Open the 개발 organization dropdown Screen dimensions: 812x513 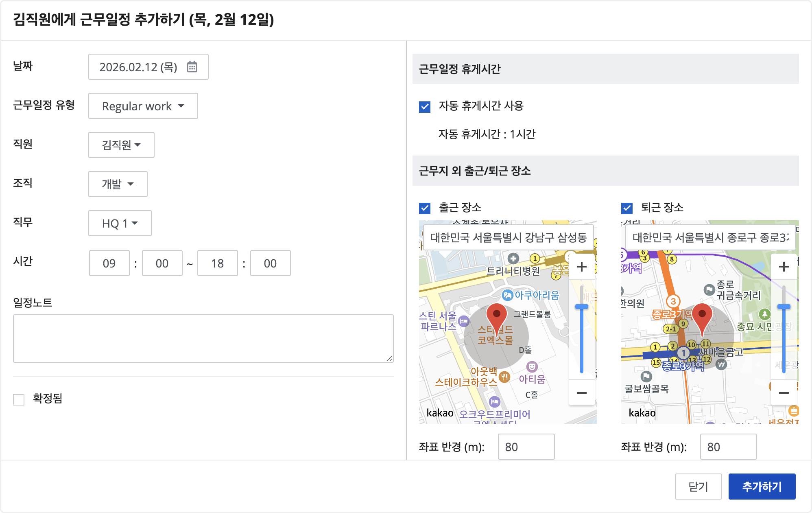(118, 184)
